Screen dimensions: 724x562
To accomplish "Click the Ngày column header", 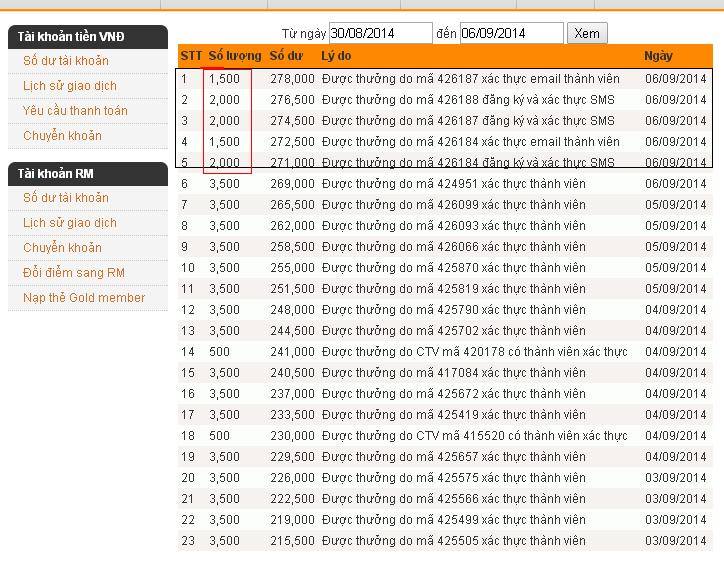I will point(658,56).
